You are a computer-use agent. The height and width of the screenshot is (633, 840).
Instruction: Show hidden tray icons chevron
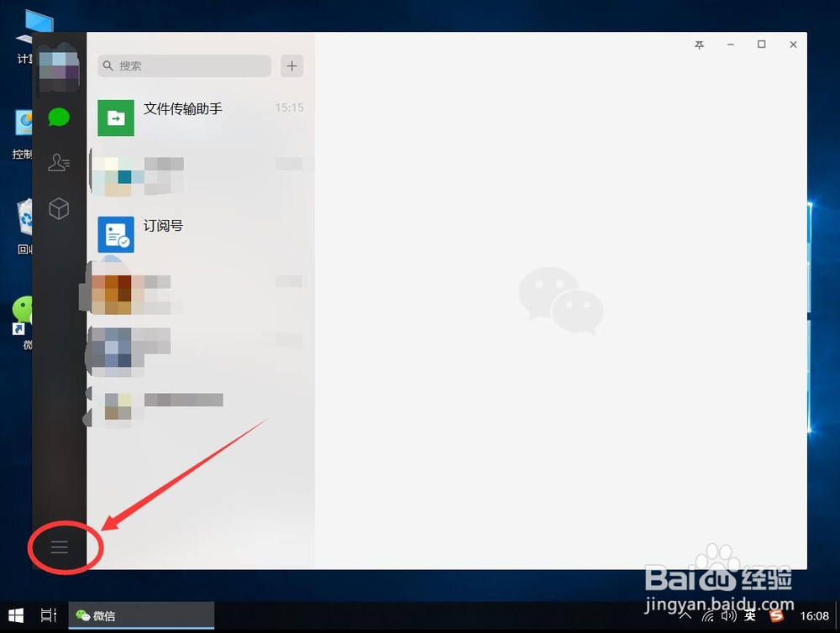(x=685, y=616)
